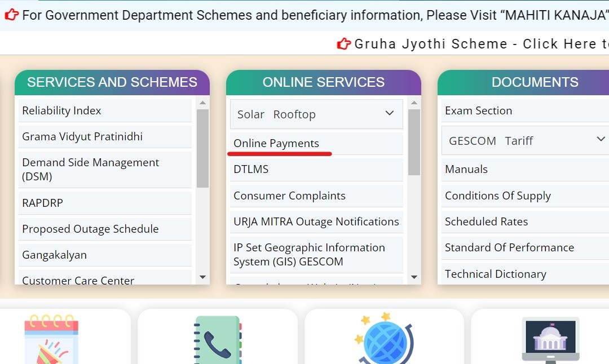Click the monitor with bank building icon
This screenshot has height=364, width=609.
550,338
